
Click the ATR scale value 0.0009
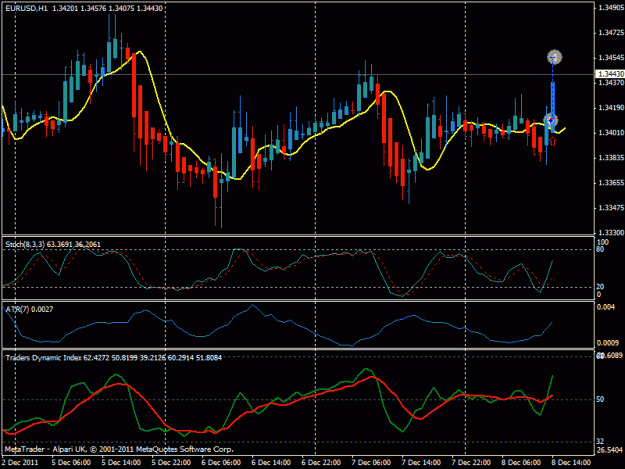(x=607, y=343)
